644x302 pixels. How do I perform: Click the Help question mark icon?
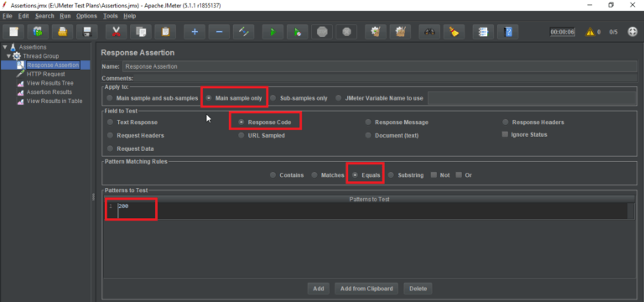[x=508, y=32]
